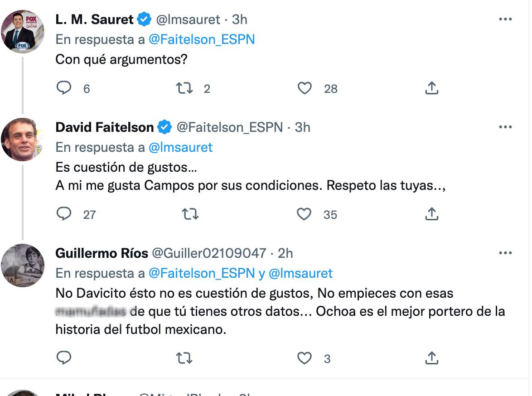The width and height of the screenshot is (532, 396).
Task: Like the "Con qué argumentos?" tweet
Action: [305, 88]
